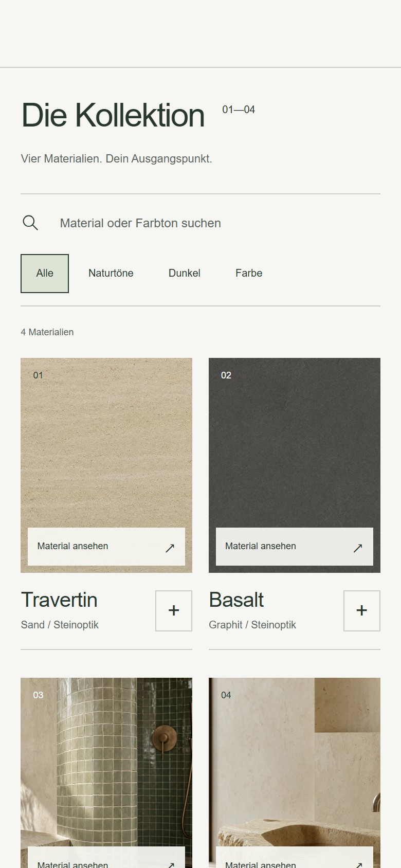Add Basalt with the plus button

click(x=362, y=611)
